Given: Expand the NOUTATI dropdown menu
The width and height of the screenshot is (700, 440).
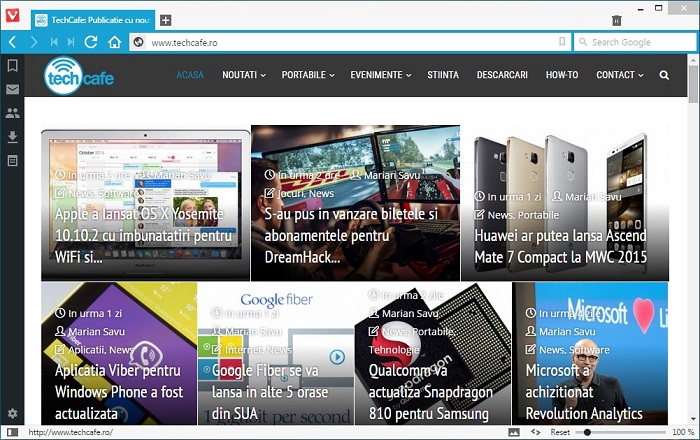Looking at the screenshot, I should 244,75.
